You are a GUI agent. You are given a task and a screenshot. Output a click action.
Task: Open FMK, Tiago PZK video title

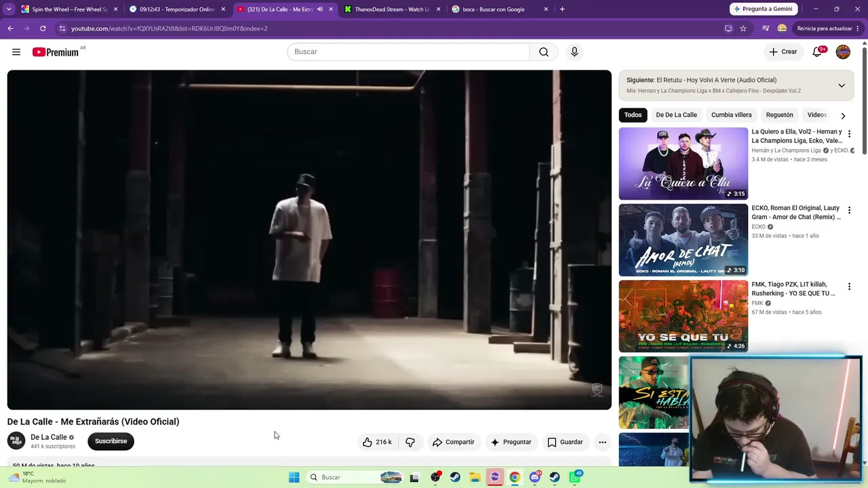[x=793, y=289]
